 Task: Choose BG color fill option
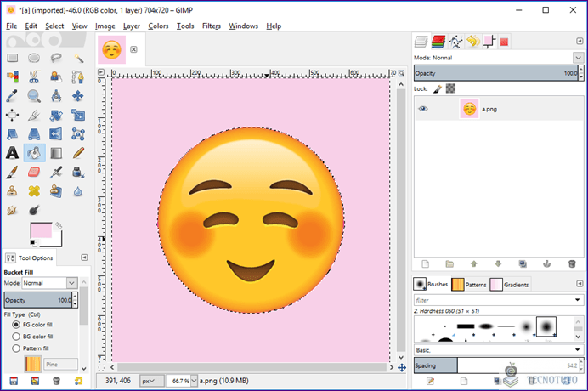tap(16, 337)
